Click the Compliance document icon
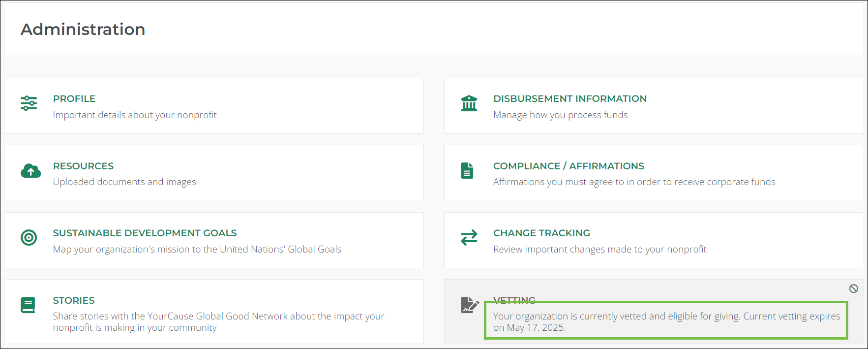This screenshot has height=349, width=868. click(x=467, y=171)
